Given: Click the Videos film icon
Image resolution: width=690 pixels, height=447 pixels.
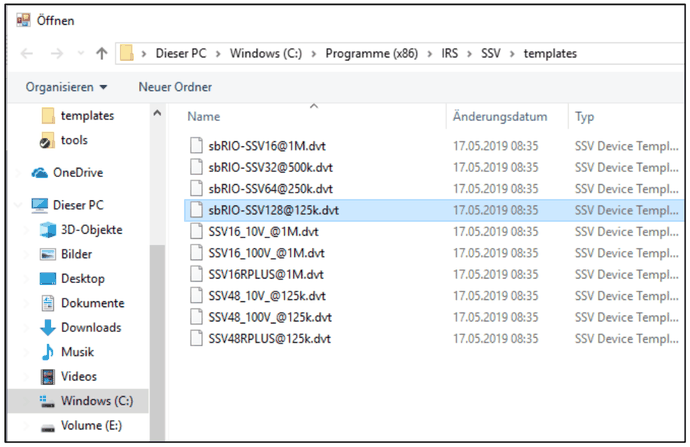Looking at the screenshot, I should (x=48, y=377).
